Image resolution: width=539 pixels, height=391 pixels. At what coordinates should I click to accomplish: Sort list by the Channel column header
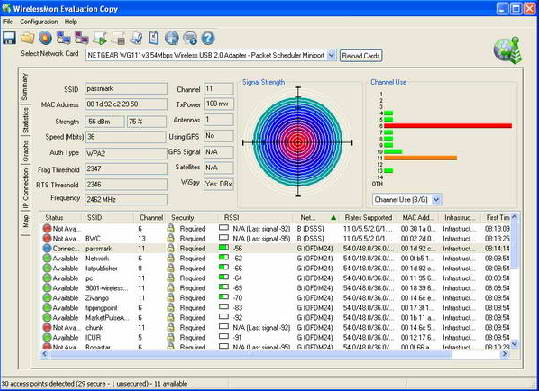(151, 218)
